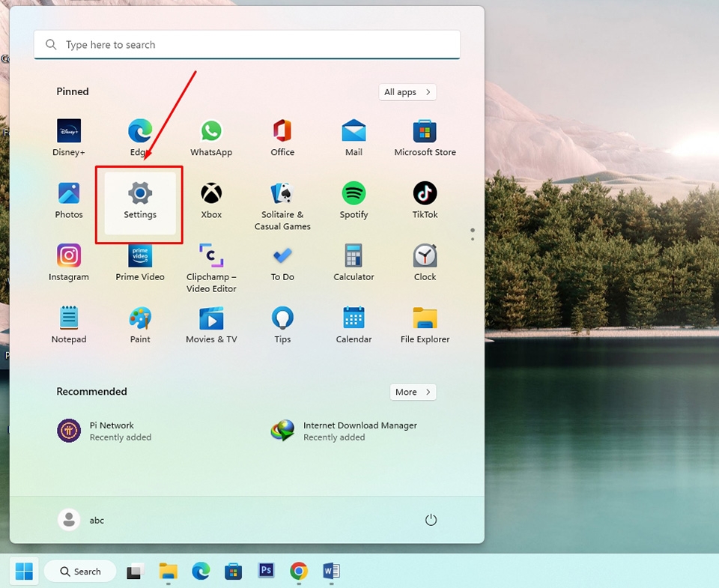This screenshot has height=588, width=719.
Task: Click the All apps button
Action: pyautogui.click(x=407, y=91)
